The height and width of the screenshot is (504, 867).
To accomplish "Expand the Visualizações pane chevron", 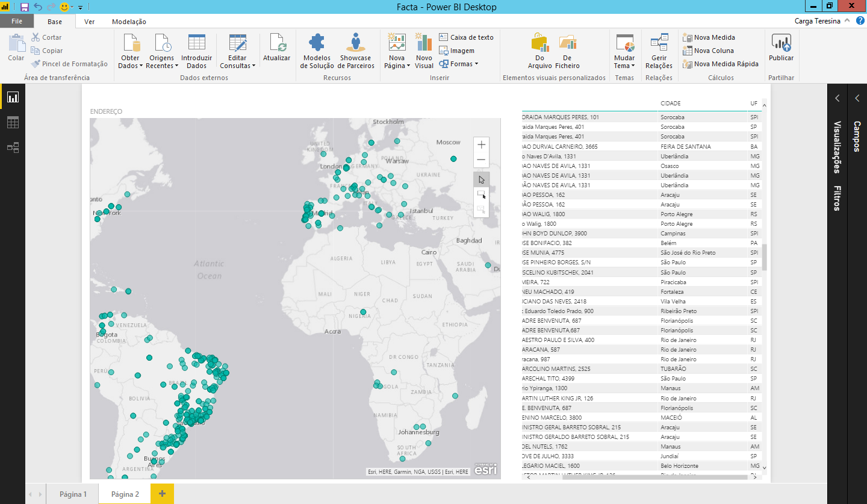I will click(x=837, y=98).
